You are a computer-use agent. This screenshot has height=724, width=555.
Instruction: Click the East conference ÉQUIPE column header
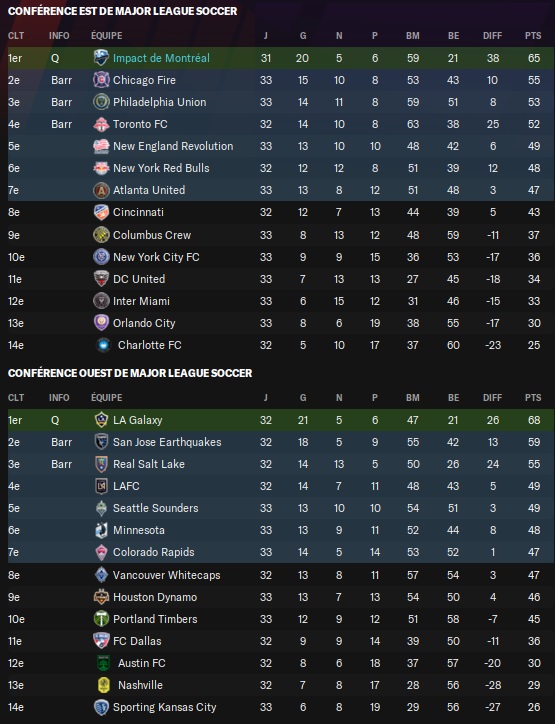pos(107,36)
